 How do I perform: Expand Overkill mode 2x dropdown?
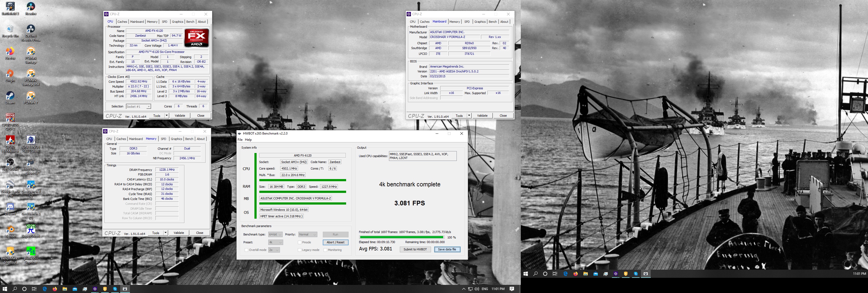[x=274, y=250]
